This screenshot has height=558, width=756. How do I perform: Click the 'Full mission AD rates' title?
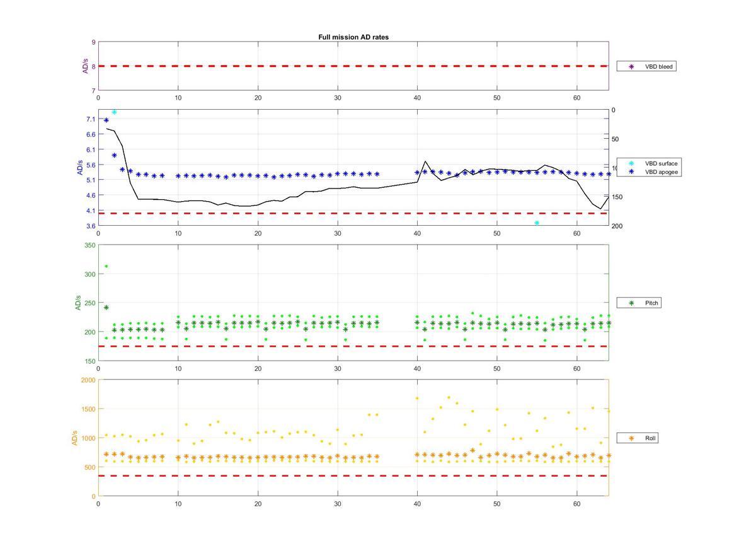coord(353,37)
